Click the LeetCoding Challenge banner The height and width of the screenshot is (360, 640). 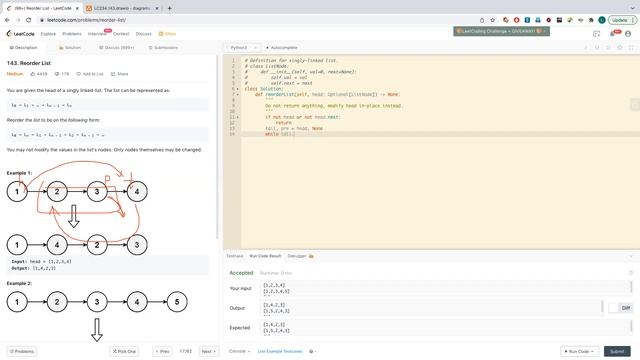pyautogui.click(x=501, y=31)
